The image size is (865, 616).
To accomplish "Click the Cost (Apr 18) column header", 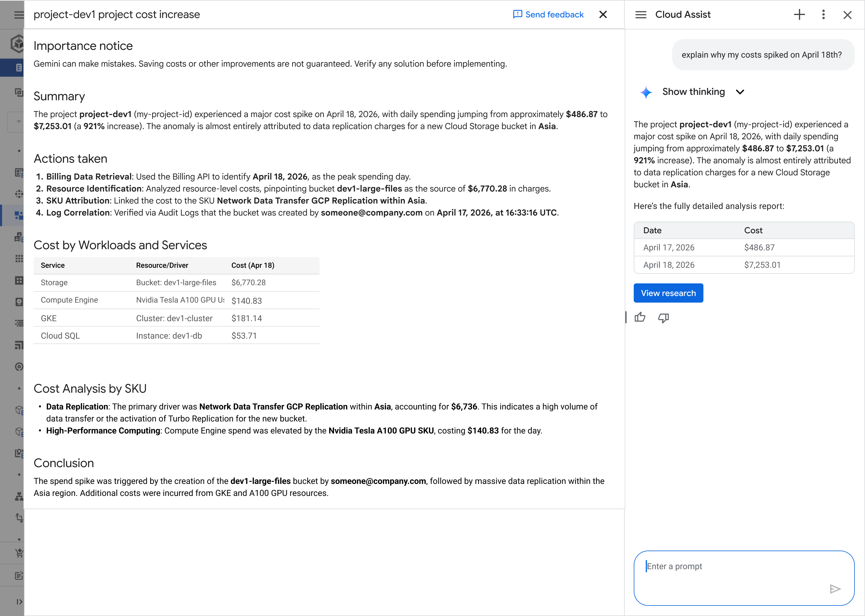I will coord(253,265).
